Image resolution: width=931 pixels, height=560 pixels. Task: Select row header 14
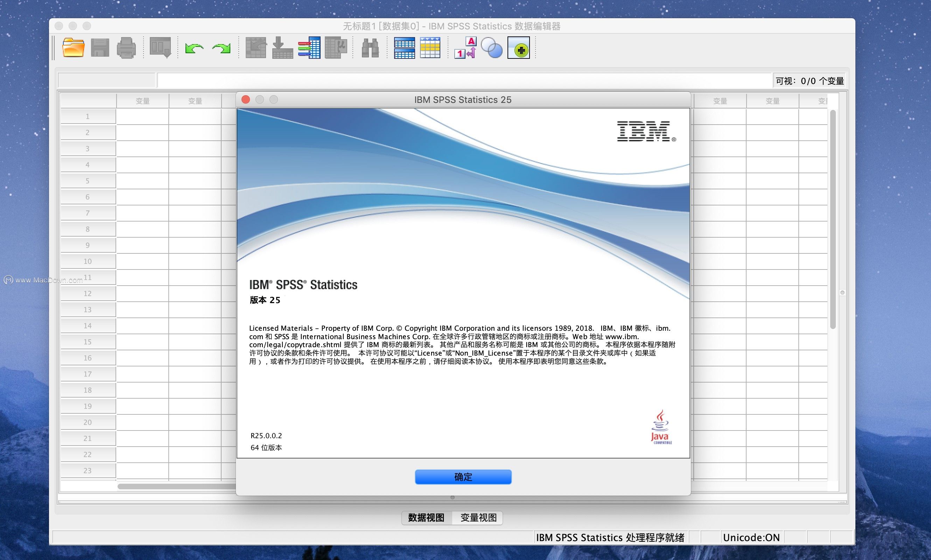pos(88,326)
